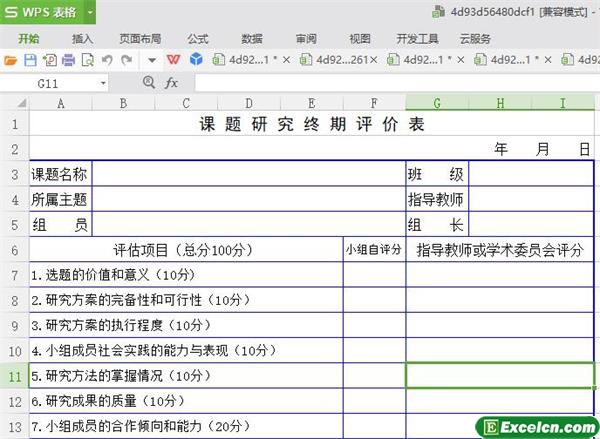Open the 公式 ribbon tab
This screenshot has width=600, height=439.
pos(198,39)
